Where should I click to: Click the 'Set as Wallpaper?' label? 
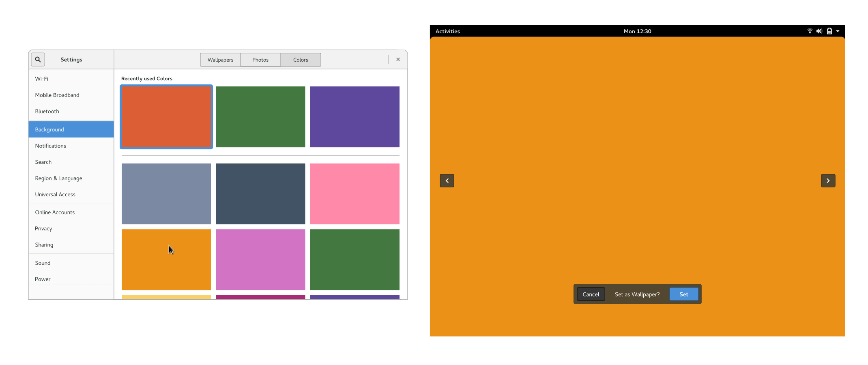tap(637, 294)
